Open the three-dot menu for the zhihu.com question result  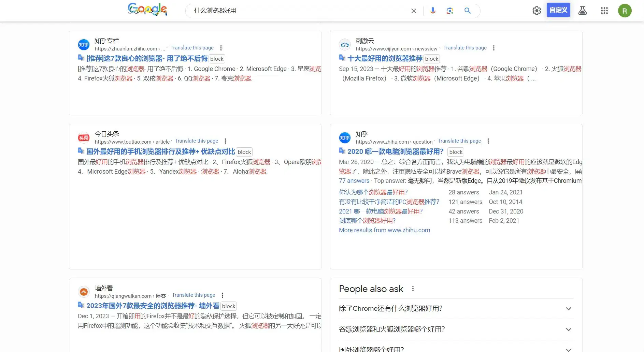pos(488,141)
